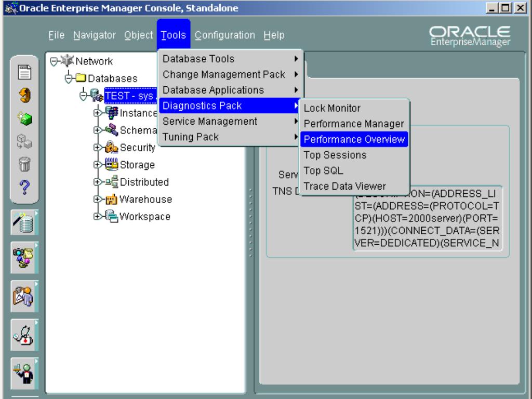The width and height of the screenshot is (532, 399).
Task: Open the database applications drawer with person icon
Action: [24, 296]
